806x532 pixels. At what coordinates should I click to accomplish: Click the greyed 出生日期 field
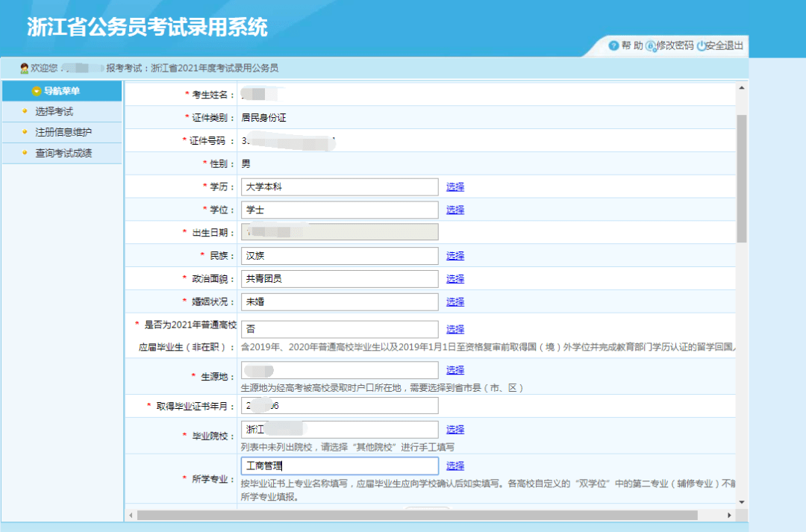point(340,232)
